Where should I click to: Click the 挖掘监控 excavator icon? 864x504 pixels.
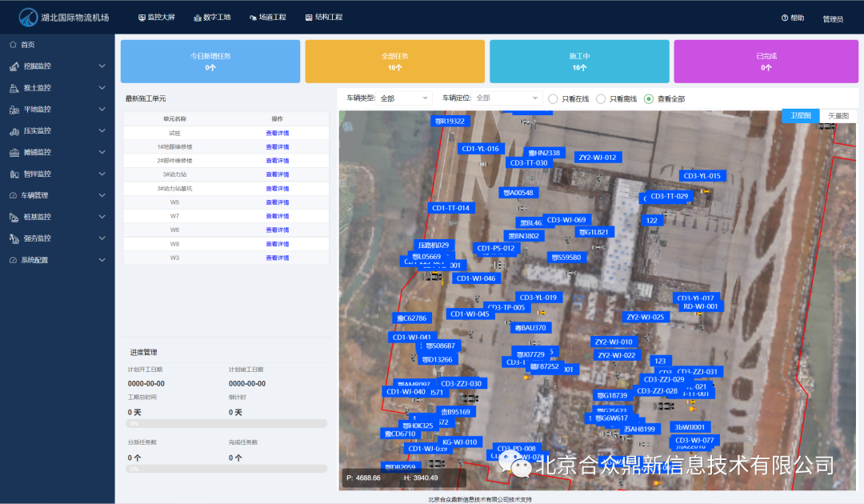[x=14, y=66]
